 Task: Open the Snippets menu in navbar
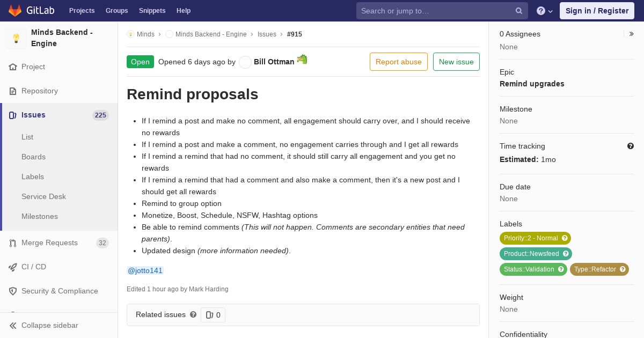point(152,11)
